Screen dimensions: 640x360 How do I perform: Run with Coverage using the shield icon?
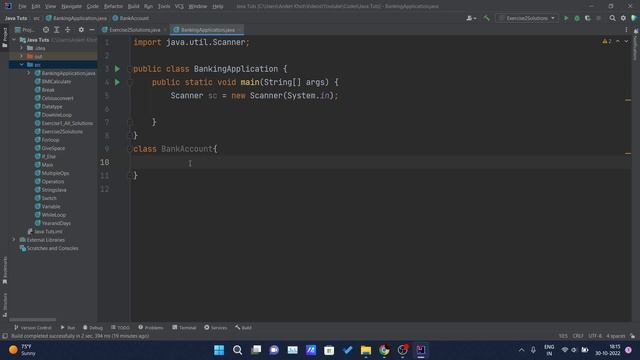[x=588, y=18]
